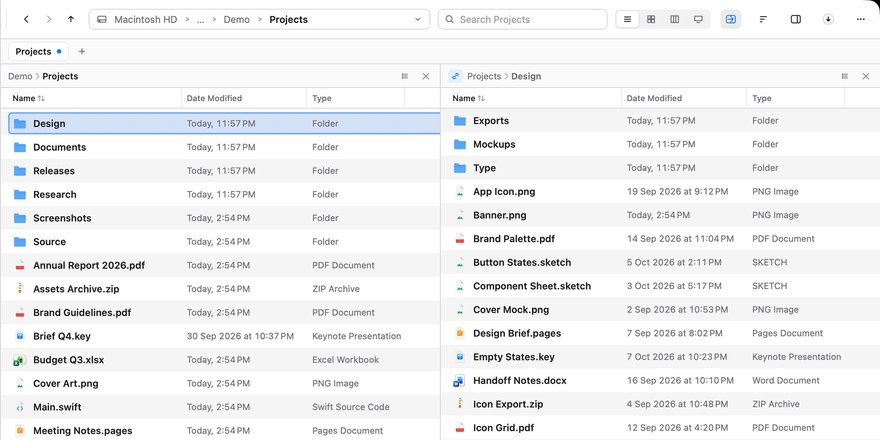Select the Screenshots folder

220,218
